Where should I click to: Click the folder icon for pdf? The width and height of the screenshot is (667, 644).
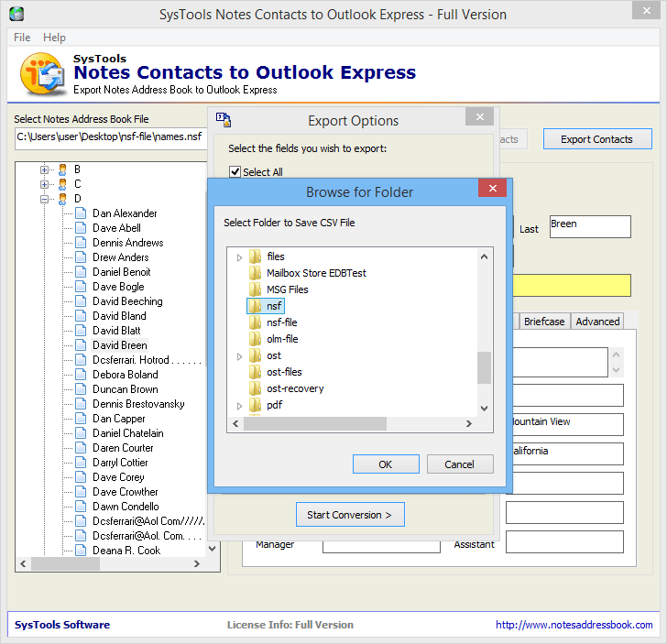(256, 405)
